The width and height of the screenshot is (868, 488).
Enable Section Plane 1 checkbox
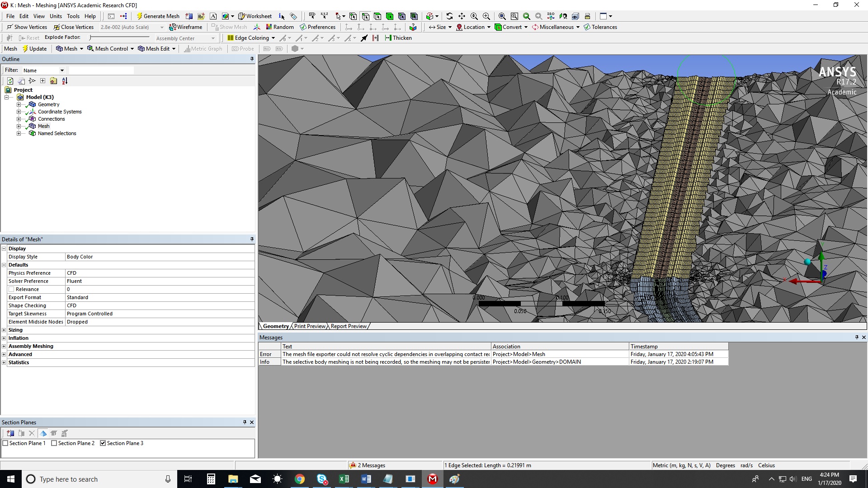coord(5,443)
